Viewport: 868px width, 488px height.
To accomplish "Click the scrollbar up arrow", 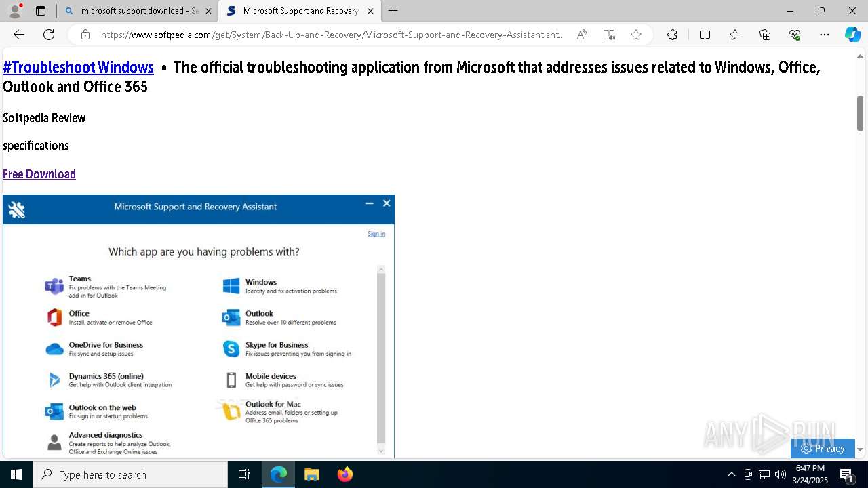I will (860, 56).
